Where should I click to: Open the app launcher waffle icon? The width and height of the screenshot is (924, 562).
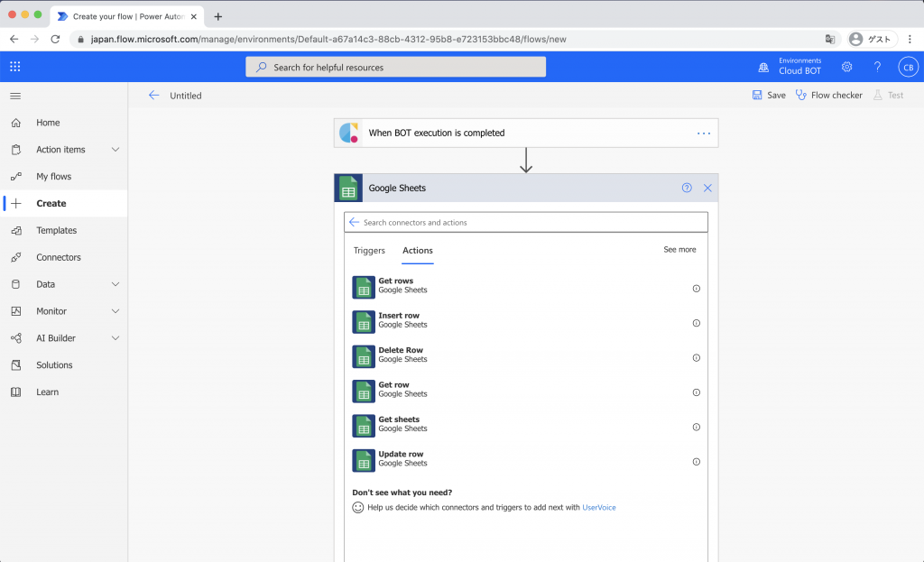point(15,67)
